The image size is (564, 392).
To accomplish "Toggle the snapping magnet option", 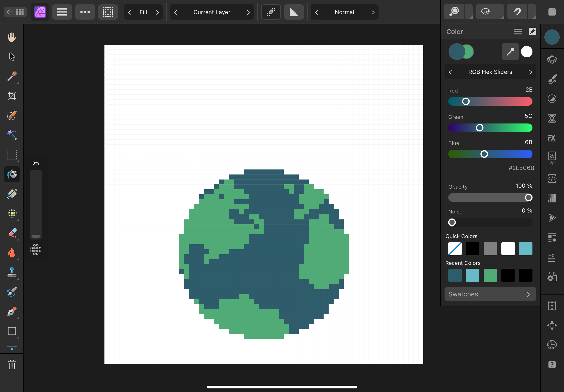I will click(517, 11).
